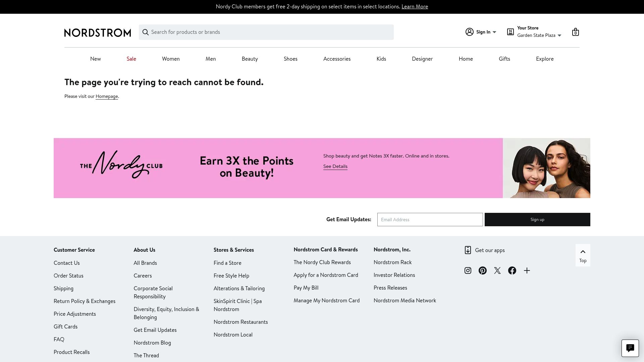This screenshot has width=644, height=362.
Task: Click the search magnifier icon
Action: point(145,32)
